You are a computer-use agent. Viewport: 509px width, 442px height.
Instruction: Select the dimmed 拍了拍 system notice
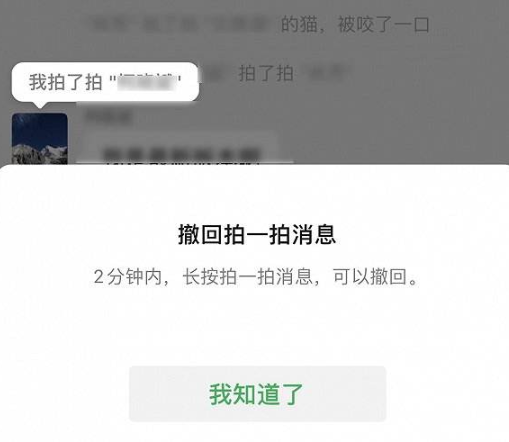(x=266, y=74)
